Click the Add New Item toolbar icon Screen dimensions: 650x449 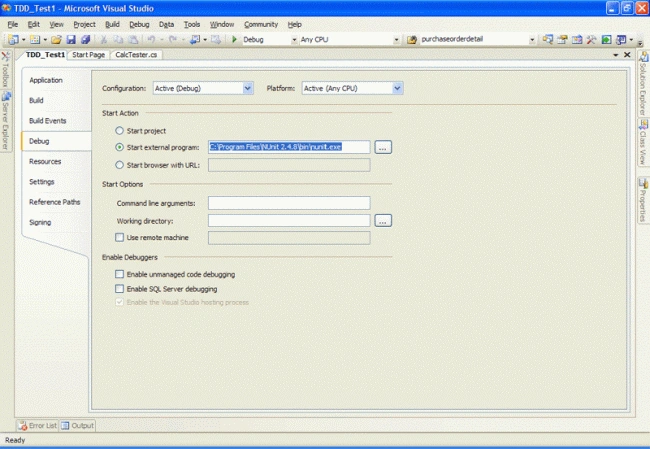point(35,39)
